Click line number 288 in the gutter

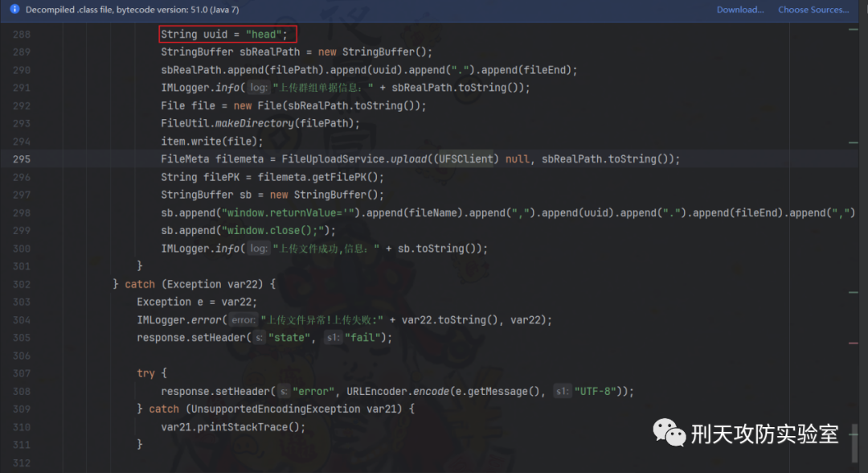coord(22,35)
